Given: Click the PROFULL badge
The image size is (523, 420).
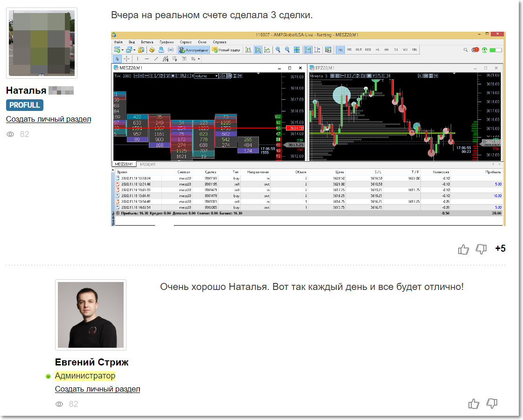Looking at the screenshot, I should (25, 105).
